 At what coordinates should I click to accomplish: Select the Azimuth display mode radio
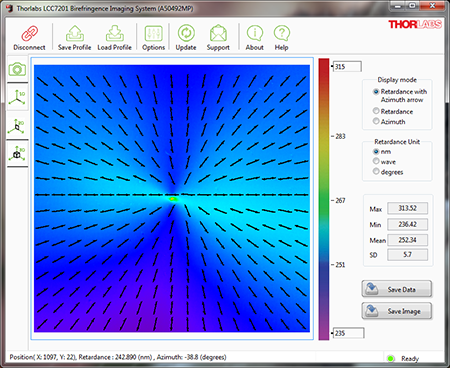click(376, 121)
